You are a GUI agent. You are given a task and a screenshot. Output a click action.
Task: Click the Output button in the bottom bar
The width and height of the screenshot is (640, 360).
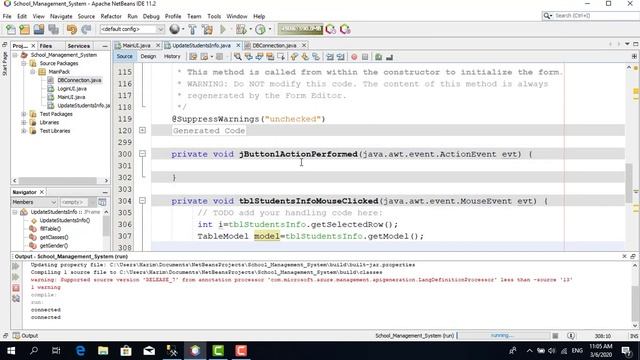(25, 336)
